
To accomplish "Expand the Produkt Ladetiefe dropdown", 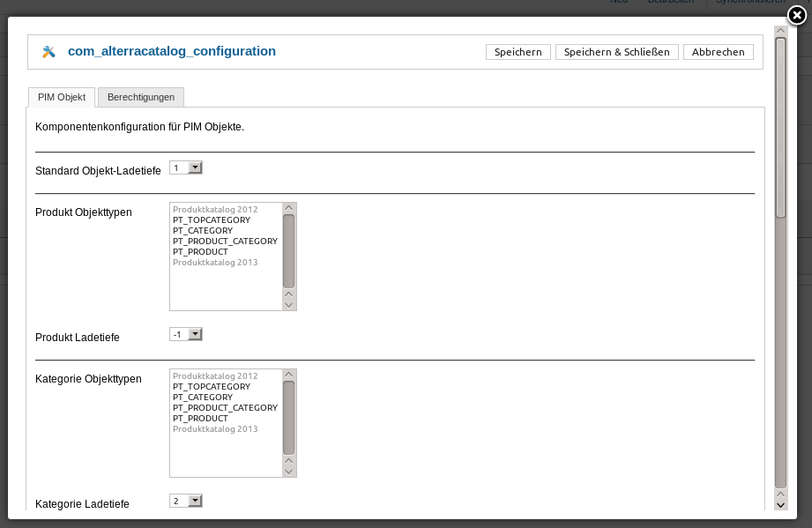I will pyautogui.click(x=186, y=334).
